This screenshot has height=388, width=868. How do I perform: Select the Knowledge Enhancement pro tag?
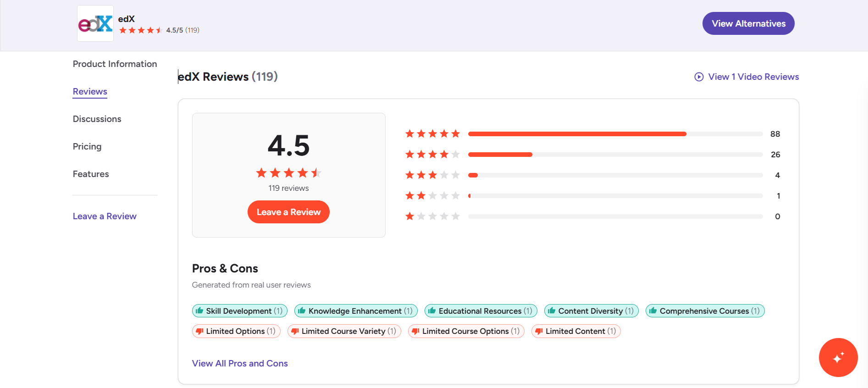click(356, 311)
